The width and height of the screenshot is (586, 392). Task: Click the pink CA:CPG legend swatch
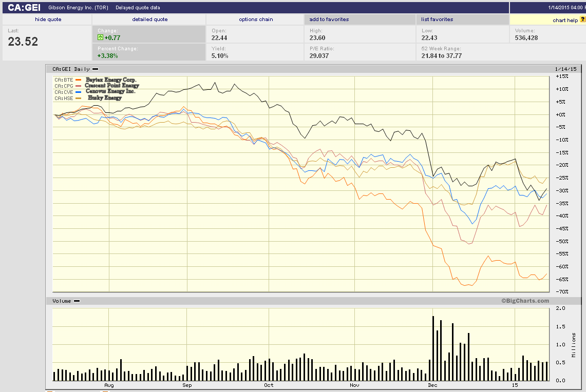[x=79, y=86]
